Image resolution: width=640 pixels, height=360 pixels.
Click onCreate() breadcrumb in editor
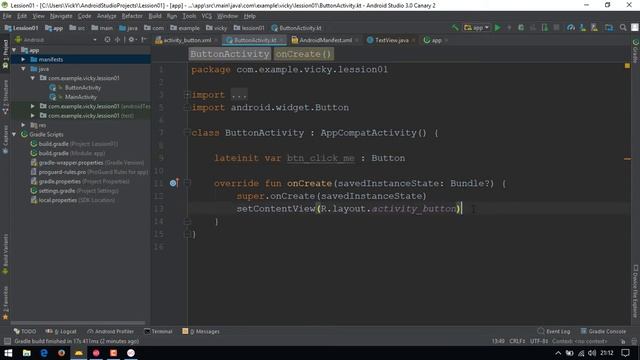(303, 54)
